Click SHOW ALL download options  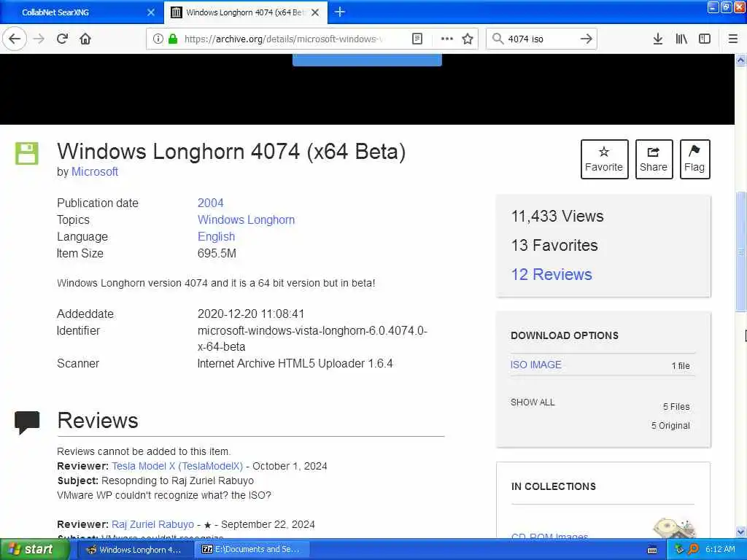pos(533,402)
